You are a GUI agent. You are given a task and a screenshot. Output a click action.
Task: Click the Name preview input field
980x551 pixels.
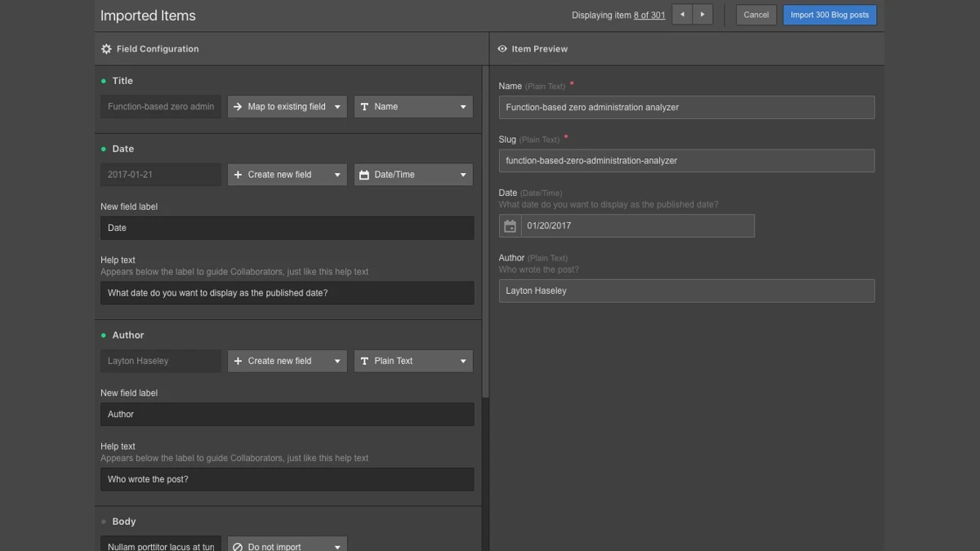687,107
